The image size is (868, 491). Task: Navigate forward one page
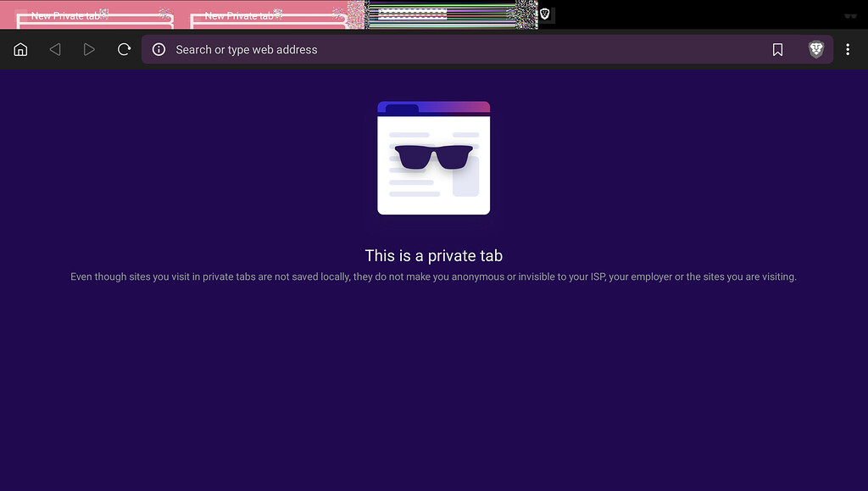89,49
